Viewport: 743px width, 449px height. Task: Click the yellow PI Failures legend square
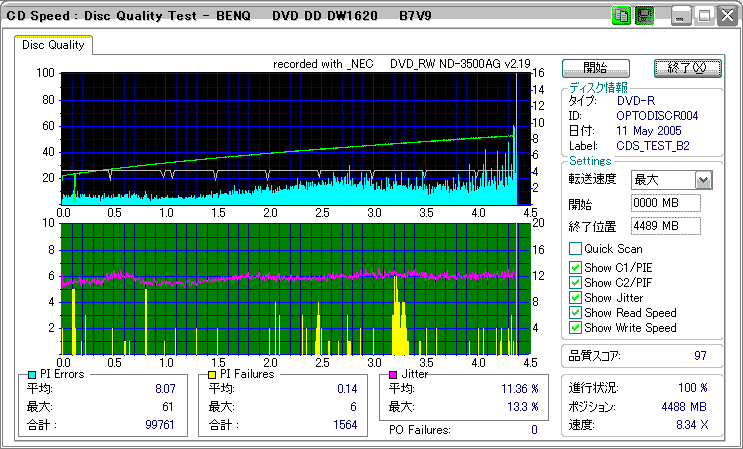click(213, 374)
